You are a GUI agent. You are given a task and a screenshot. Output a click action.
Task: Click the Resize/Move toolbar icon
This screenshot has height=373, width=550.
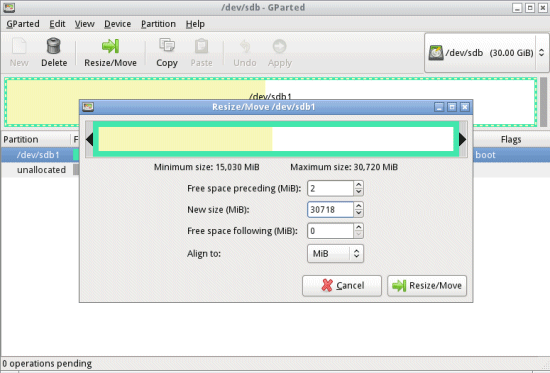(110, 46)
